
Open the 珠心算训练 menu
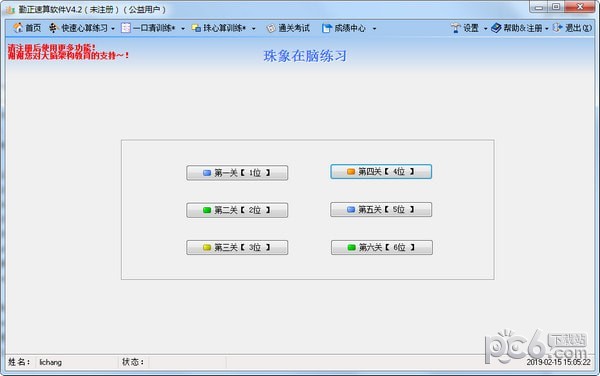click(225, 28)
